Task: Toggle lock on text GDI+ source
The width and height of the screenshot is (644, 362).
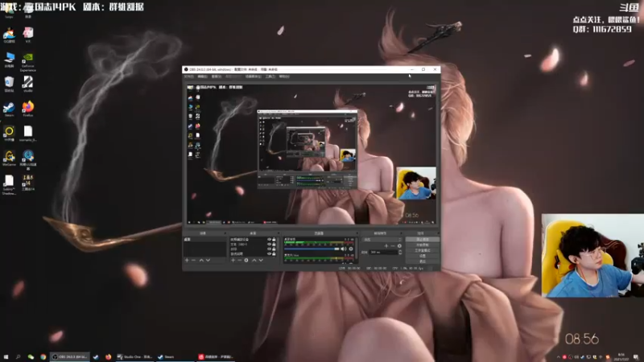Action: 274,245
